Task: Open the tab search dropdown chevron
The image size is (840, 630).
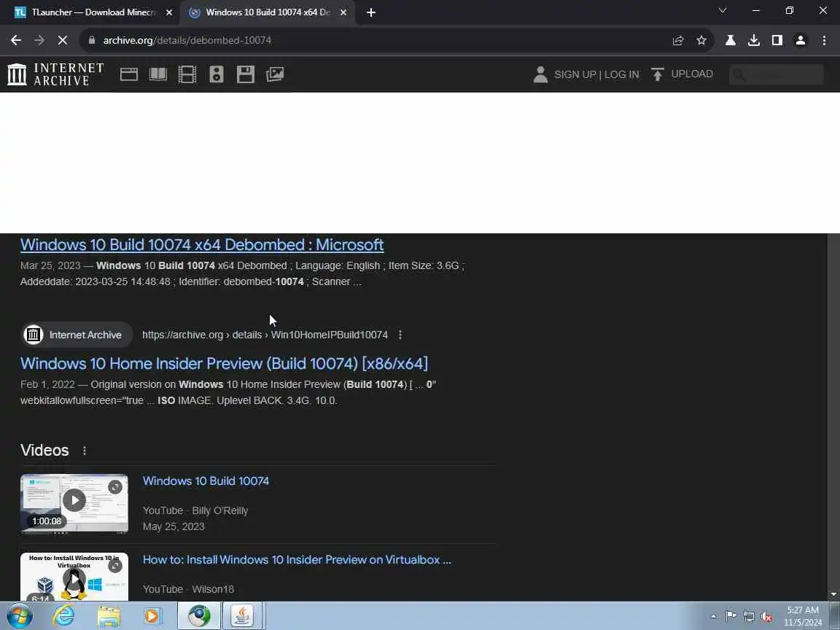Action: pyautogui.click(x=722, y=11)
